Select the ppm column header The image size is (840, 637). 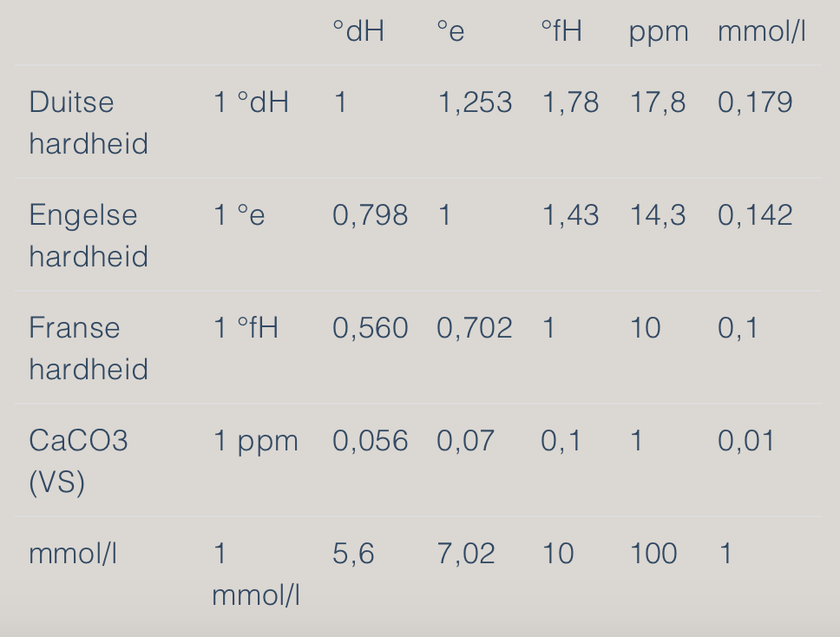tap(659, 32)
